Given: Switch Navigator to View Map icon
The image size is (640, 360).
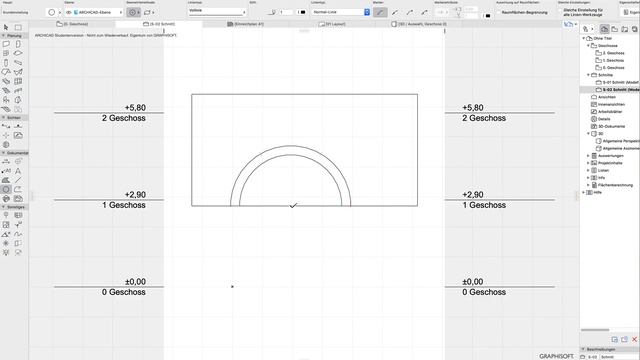Looking at the screenshot, I should (x=615, y=29).
